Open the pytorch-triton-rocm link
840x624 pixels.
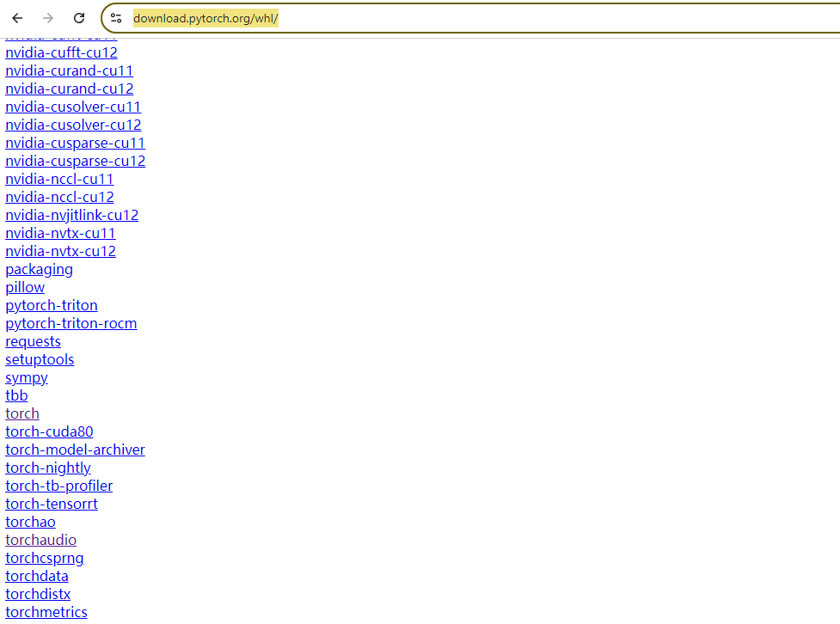[x=71, y=323]
